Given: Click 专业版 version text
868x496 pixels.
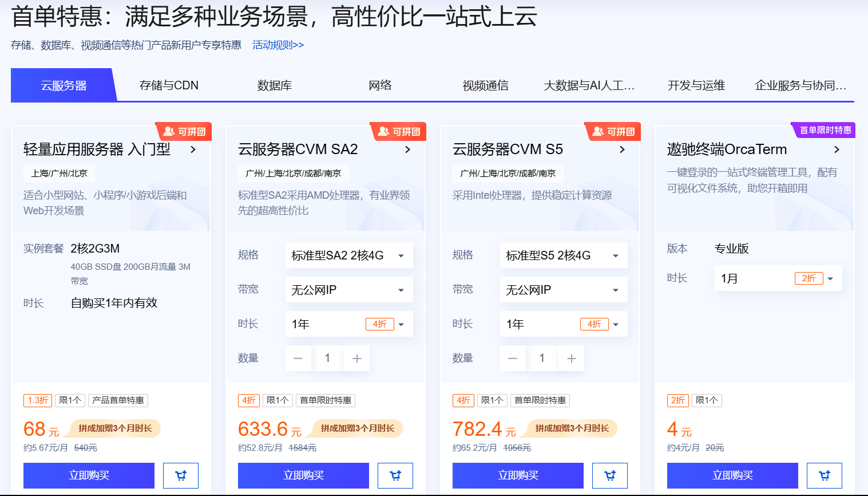Looking at the screenshot, I should point(732,249).
